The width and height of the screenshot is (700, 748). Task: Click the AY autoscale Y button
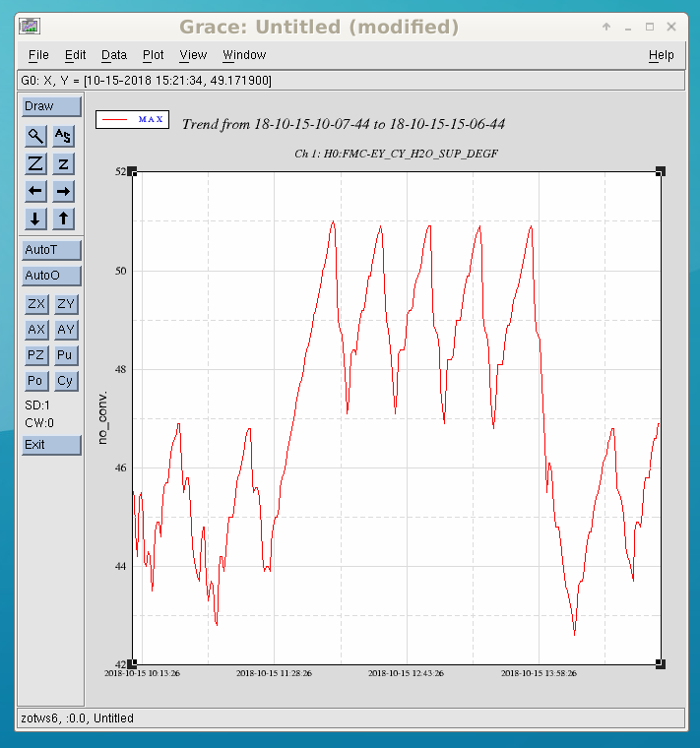coord(66,330)
